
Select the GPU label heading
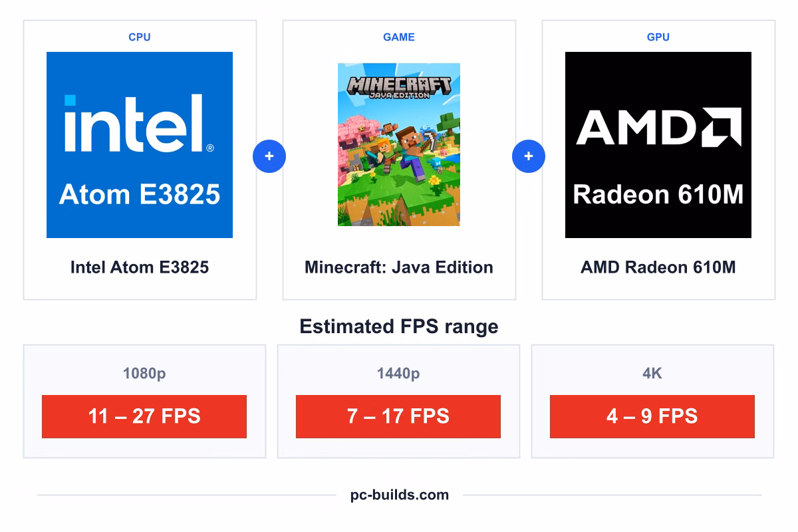pyautogui.click(x=658, y=37)
